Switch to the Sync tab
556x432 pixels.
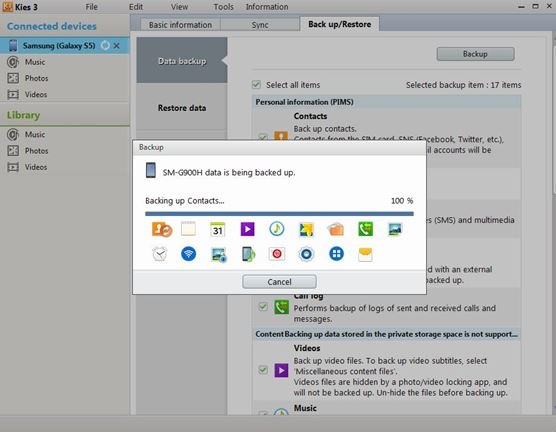tap(260, 25)
